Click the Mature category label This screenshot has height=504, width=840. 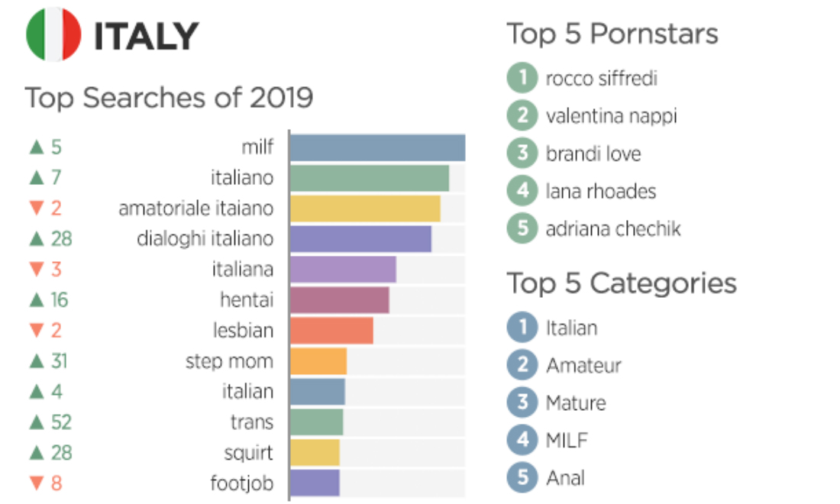click(x=576, y=402)
